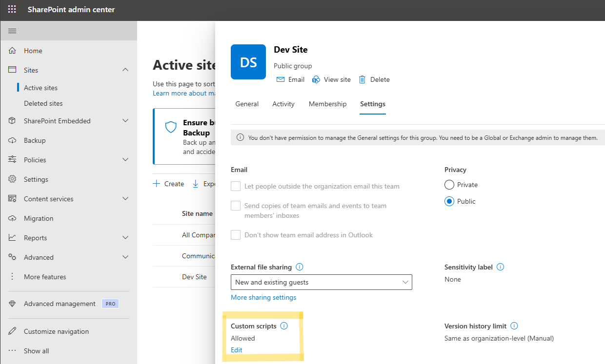Expand the Policies chevron
Screen dimensions: 605x364
tap(125, 160)
